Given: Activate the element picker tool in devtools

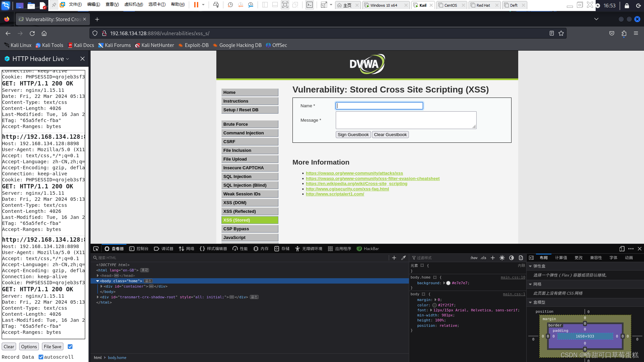Looking at the screenshot, I should point(96,249).
